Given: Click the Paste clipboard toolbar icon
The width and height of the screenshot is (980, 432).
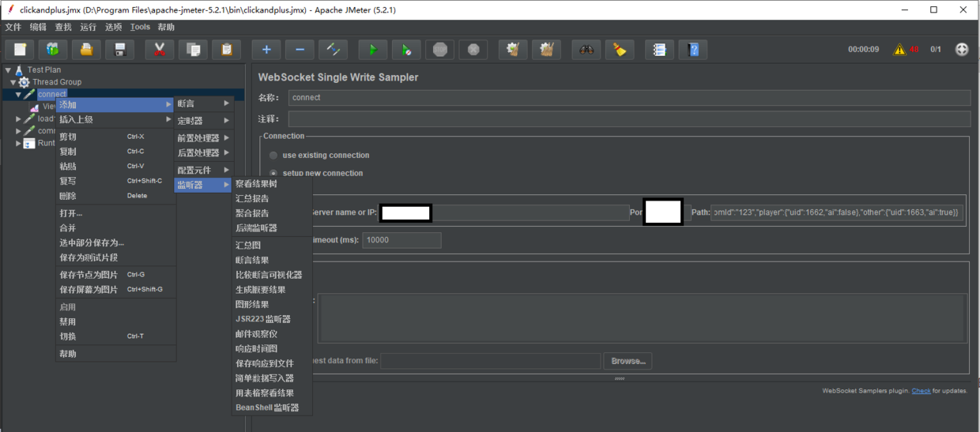Looking at the screenshot, I should pos(227,49).
